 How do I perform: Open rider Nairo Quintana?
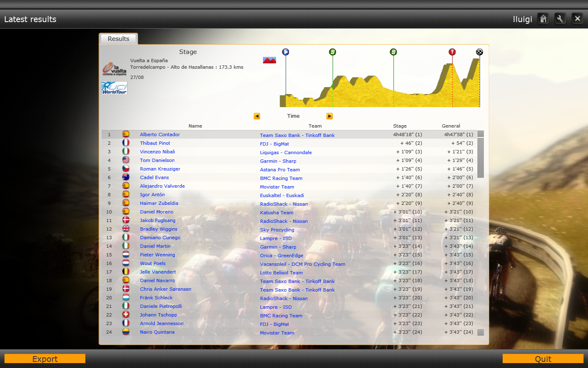pos(157,332)
